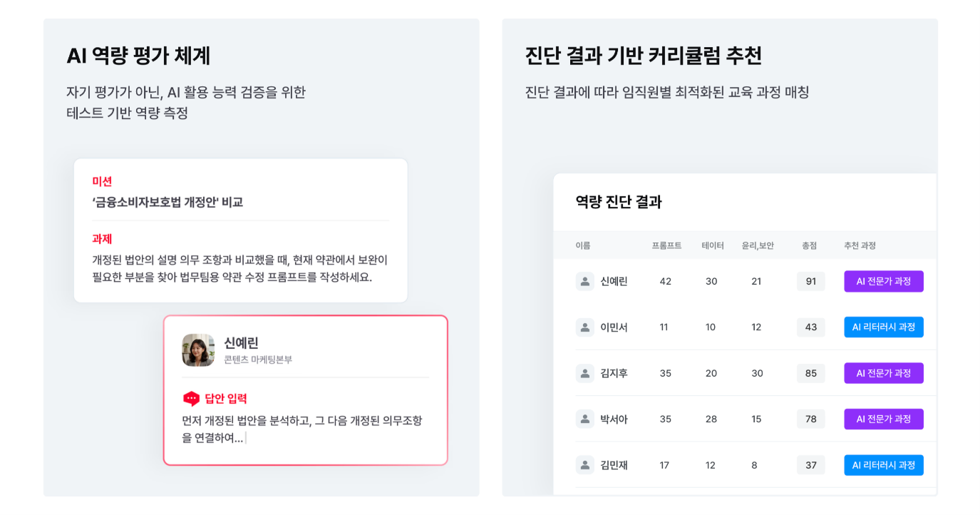Click 김민재's score badge showing 37
The width and height of the screenshot is (980, 515).
pyautogui.click(x=810, y=464)
